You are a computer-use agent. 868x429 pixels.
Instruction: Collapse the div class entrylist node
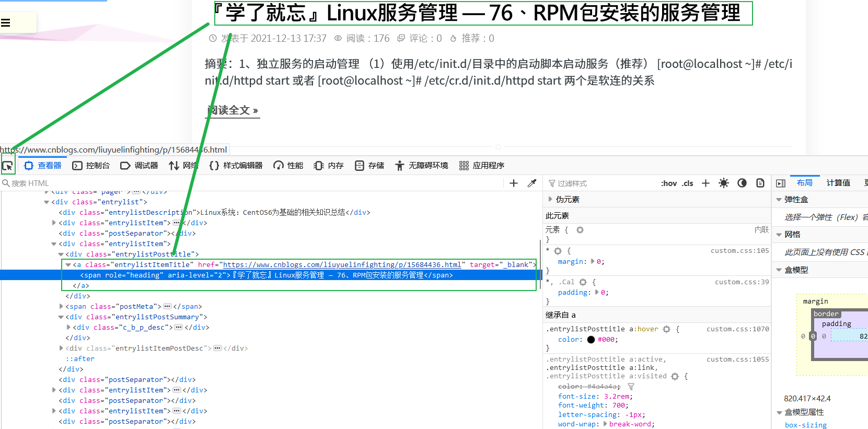[47, 202]
